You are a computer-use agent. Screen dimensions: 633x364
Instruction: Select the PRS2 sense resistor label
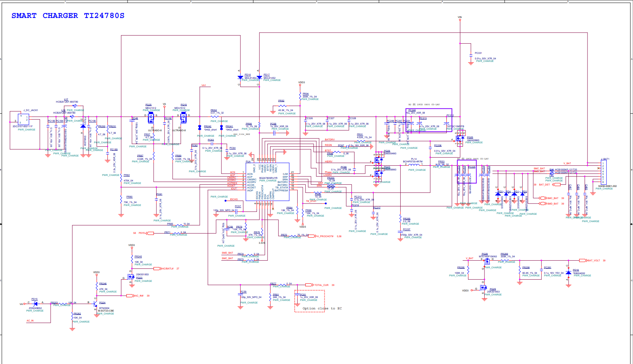214,110
